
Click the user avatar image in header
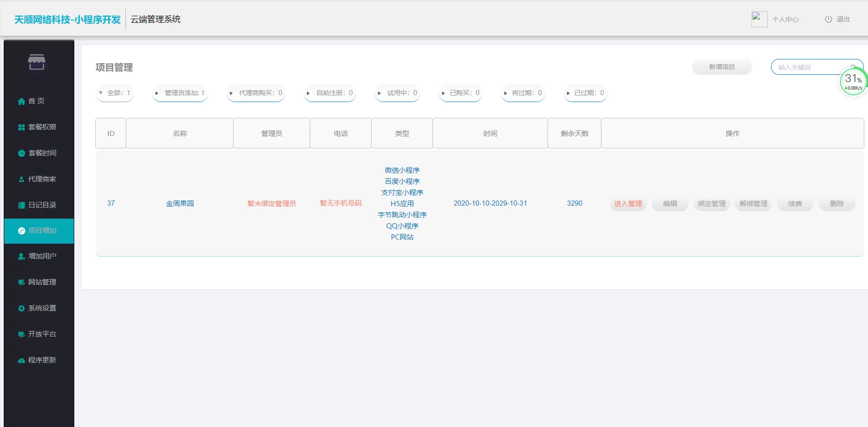(759, 19)
